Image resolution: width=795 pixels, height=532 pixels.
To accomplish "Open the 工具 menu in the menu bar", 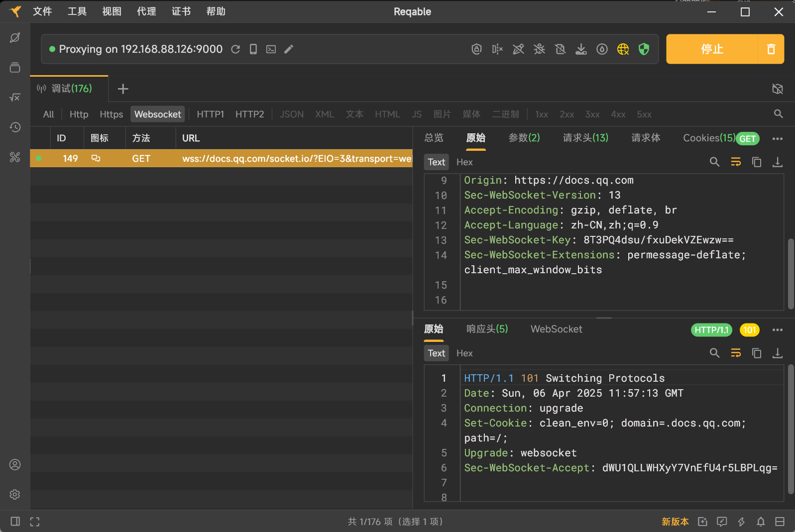I will (77, 11).
